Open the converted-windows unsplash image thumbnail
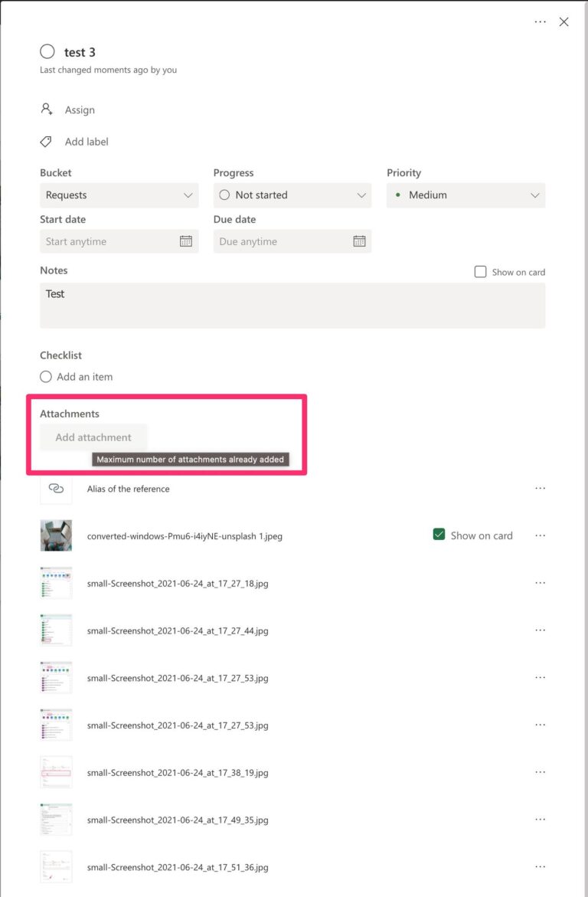 pos(55,535)
